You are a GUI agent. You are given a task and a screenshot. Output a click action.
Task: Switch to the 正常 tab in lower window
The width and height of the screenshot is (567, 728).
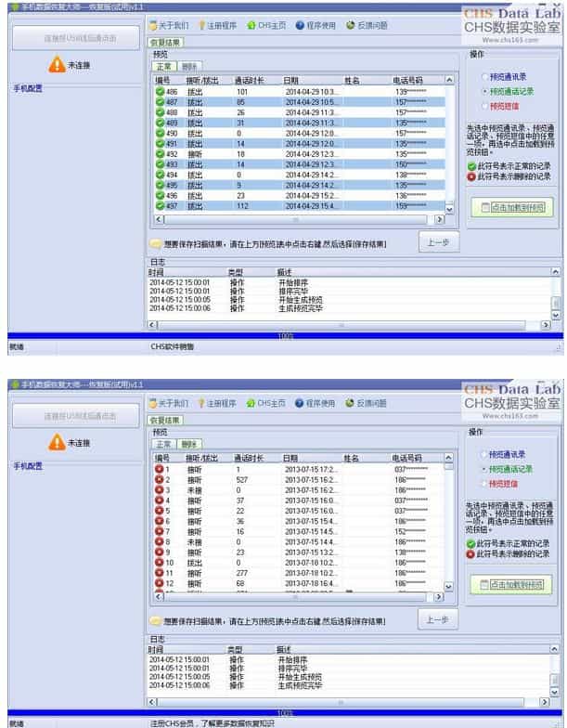[163, 444]
